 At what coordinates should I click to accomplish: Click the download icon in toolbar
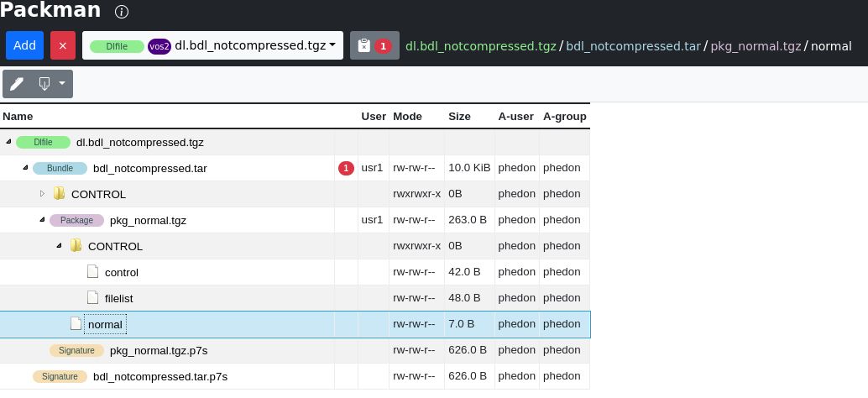pyautogui.click(x=44, y=84)
